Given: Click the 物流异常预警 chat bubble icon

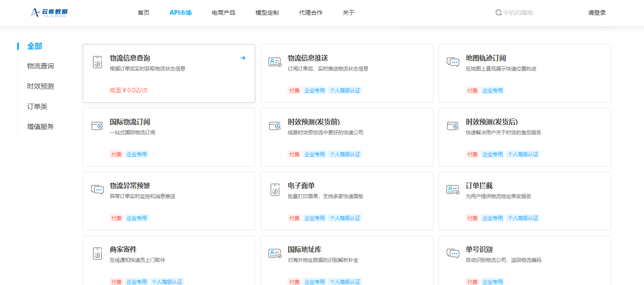Looking at the screenshot, I should pos(97,189).
